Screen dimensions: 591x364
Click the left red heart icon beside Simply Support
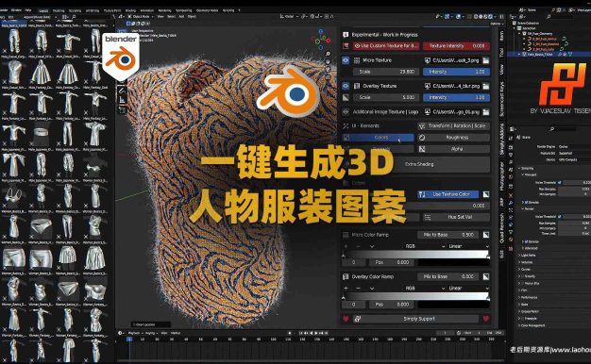pos(346,319)
